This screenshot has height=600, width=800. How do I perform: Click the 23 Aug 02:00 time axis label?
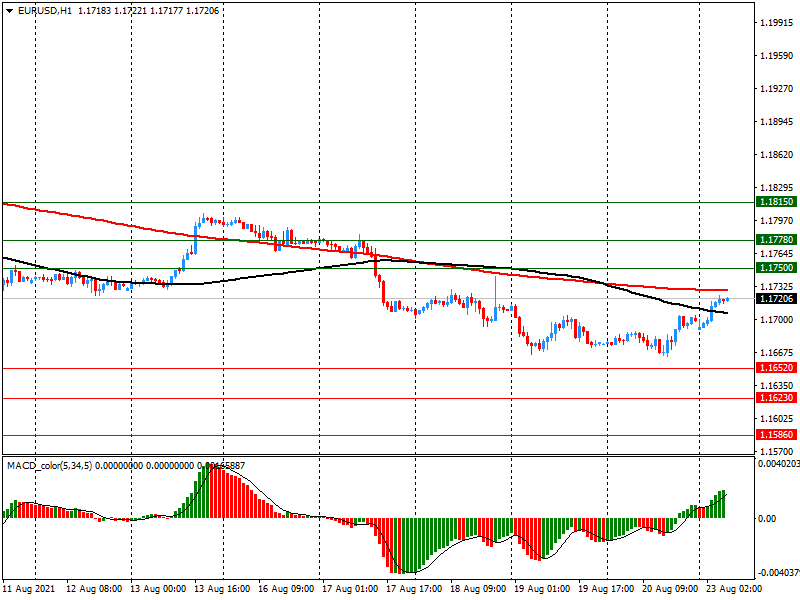pyautogui.click(x=734, y=589)
